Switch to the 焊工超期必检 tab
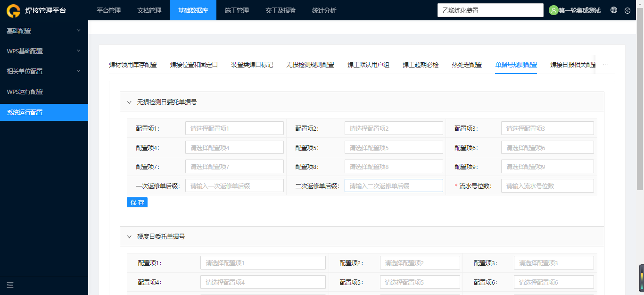This screenshot has height=295, width=644. click(x=421, y=65)
